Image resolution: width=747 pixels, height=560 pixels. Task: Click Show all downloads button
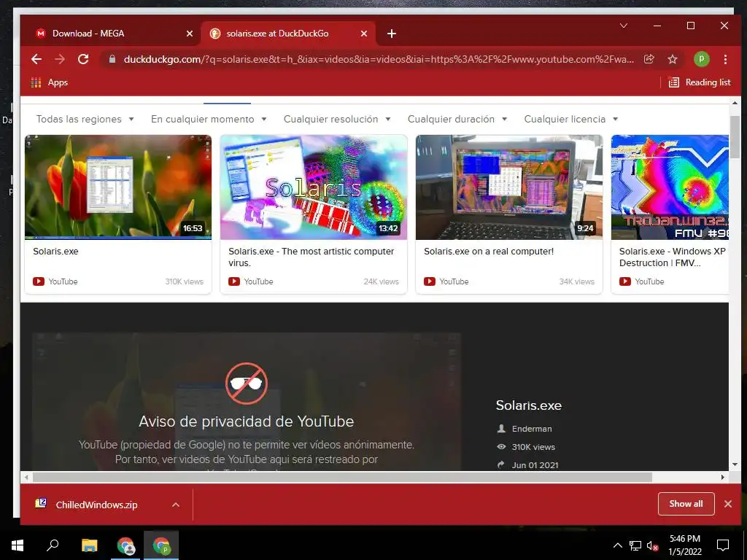686,504
